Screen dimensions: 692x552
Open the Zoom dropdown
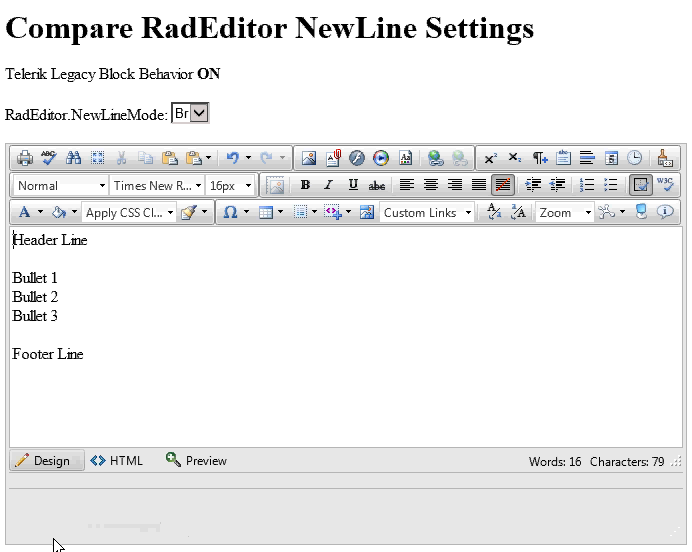click(x=564, y=213)
